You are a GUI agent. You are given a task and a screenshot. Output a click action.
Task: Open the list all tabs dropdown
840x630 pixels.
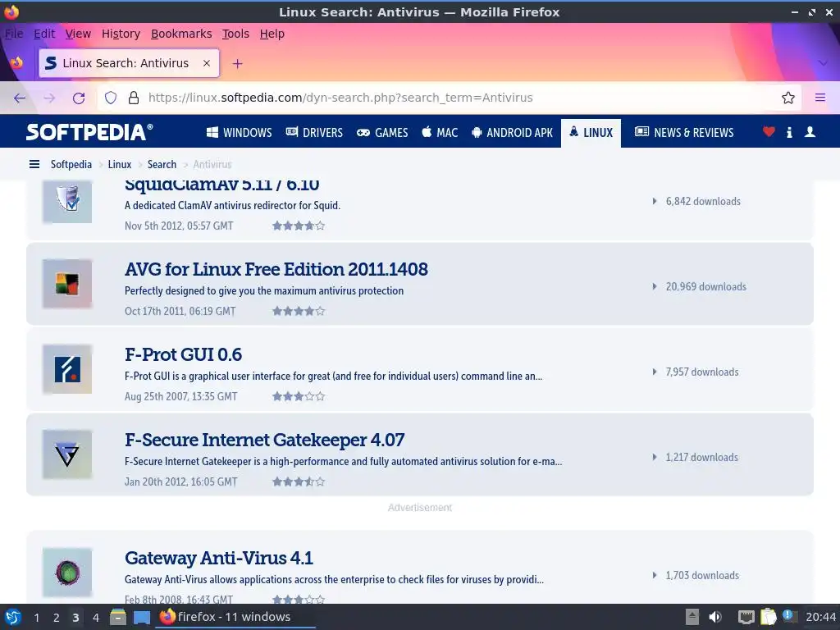(823, 63)
